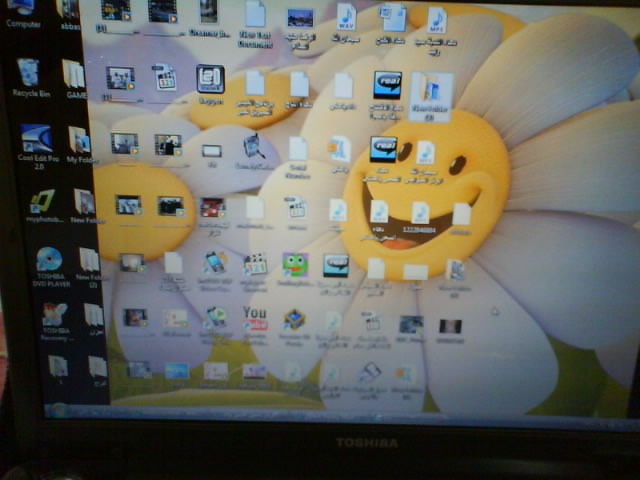Click the abbas folder icon
The height and width of the screenshot is (480, 640).
(69, 10)
